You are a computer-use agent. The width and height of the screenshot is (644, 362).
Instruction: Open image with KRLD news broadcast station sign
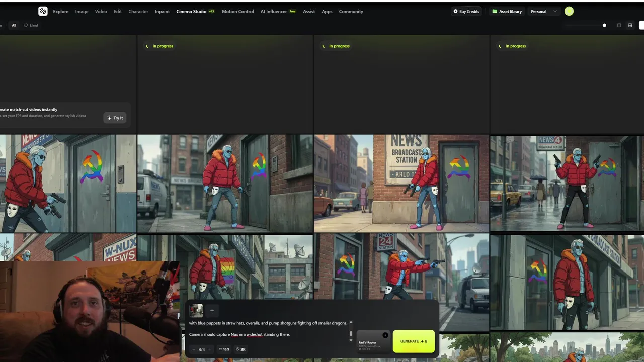(401, 184)
